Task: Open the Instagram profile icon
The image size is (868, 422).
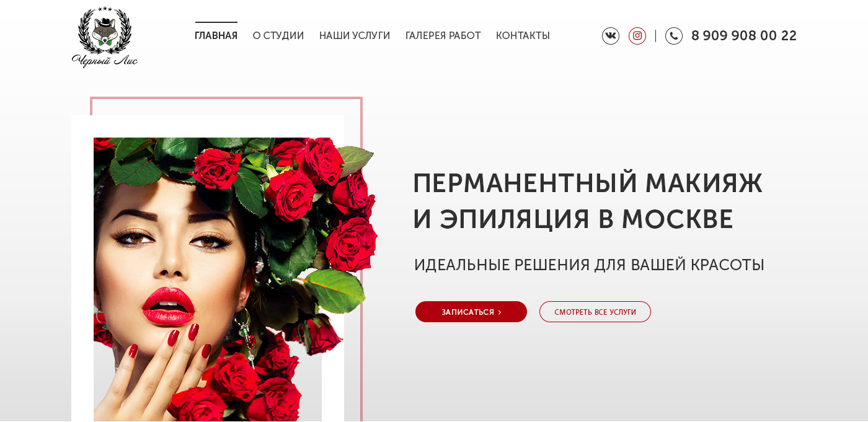Action: point(637,36)
